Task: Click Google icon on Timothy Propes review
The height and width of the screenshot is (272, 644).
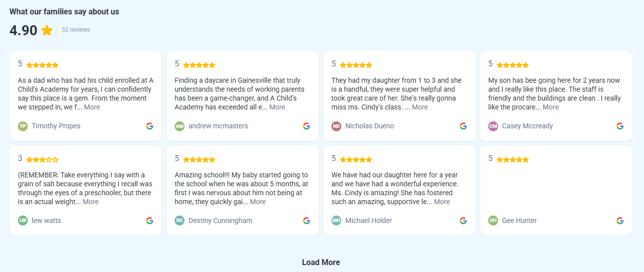Action: pos(150,126)
